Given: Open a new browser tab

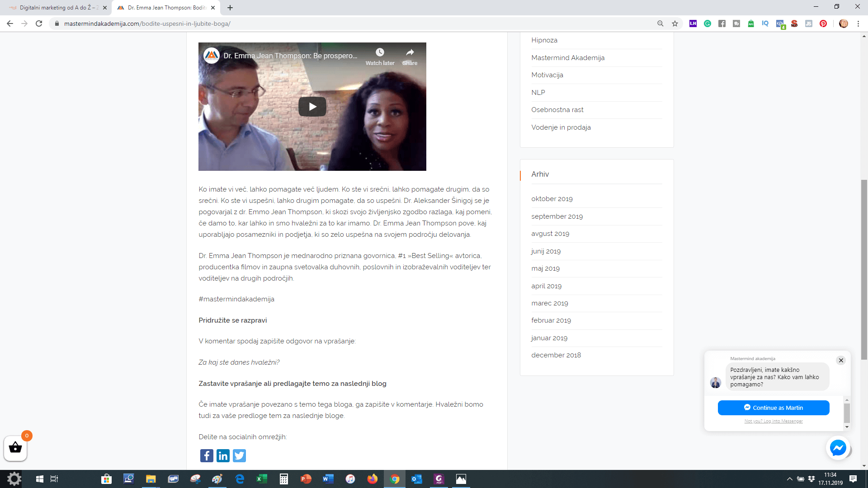Looking at the screenshot, I should 230,8.
